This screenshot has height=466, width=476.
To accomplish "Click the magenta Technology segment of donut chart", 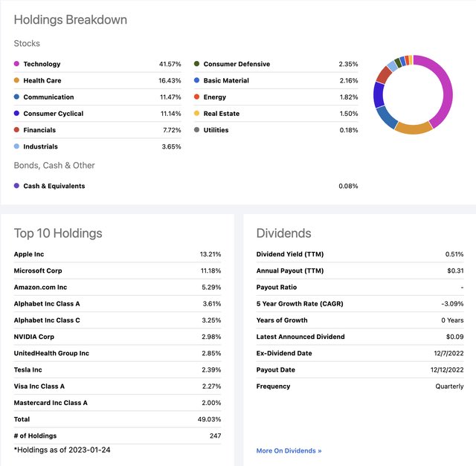I will click(447, 91).
